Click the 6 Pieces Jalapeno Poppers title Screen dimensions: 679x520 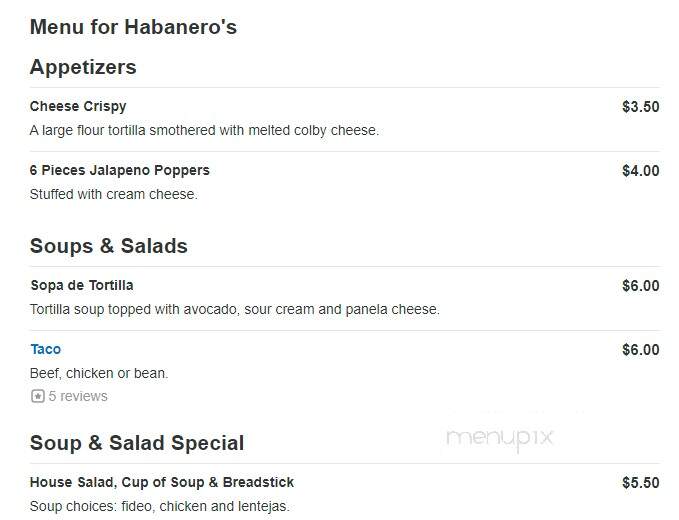pos(120,171)
